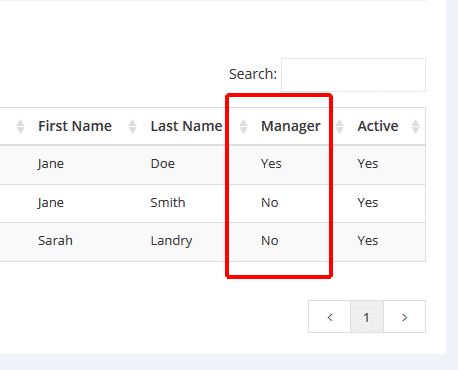Click Manager value No in Landry row
The width and height of the screenshot is (458, 370).
(x=270, y=241)
